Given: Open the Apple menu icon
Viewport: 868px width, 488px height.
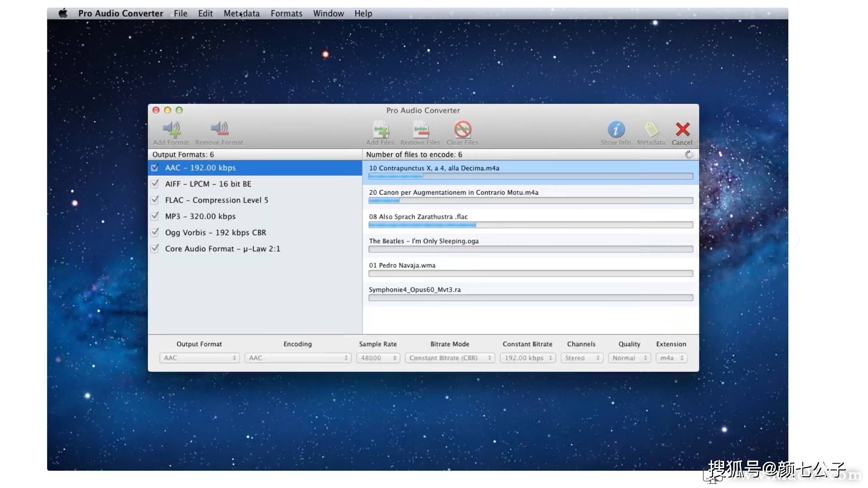Looking at the screenshot, I should pyautogui.click(x=63, y=13).
